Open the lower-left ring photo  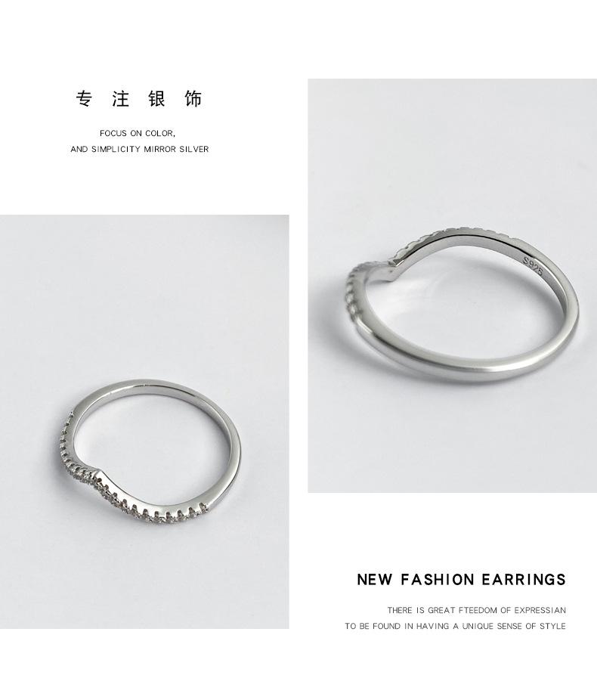coord(144,422)
